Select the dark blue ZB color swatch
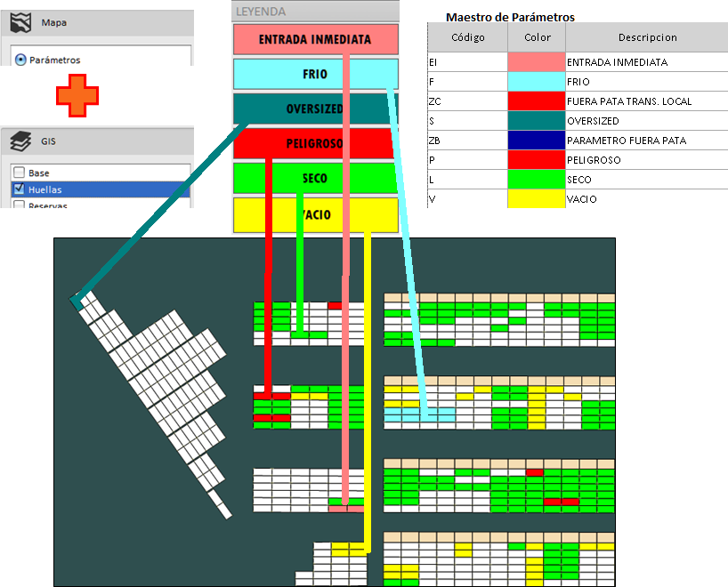Screen dimensions: 728x587 click(536, 141)
